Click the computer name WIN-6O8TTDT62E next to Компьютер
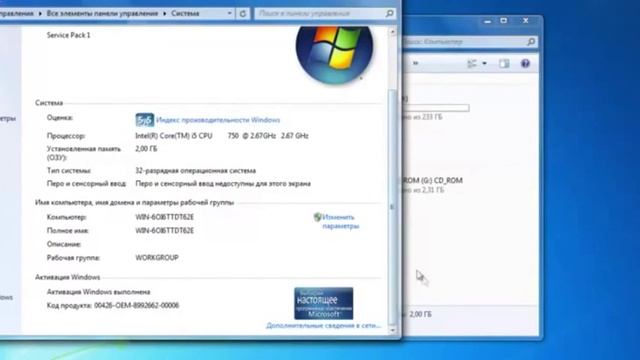The height and width of the screenshot is (360, 640). [x=164, y=217]
